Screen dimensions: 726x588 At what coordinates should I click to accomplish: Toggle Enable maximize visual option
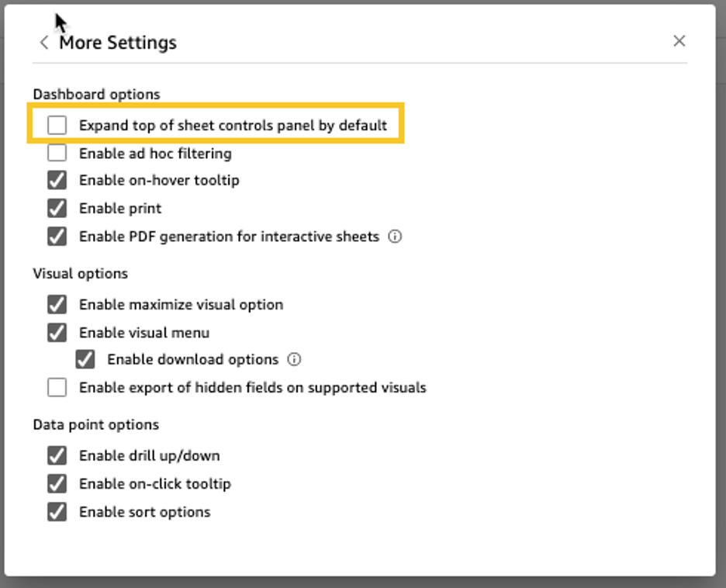[x=57, y=304]
